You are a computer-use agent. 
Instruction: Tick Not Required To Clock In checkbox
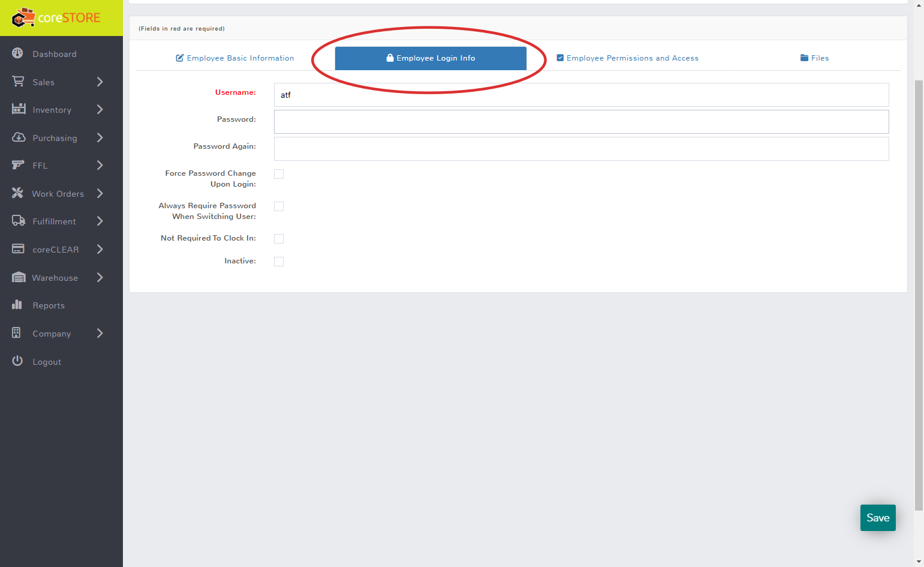coord(279,239)
